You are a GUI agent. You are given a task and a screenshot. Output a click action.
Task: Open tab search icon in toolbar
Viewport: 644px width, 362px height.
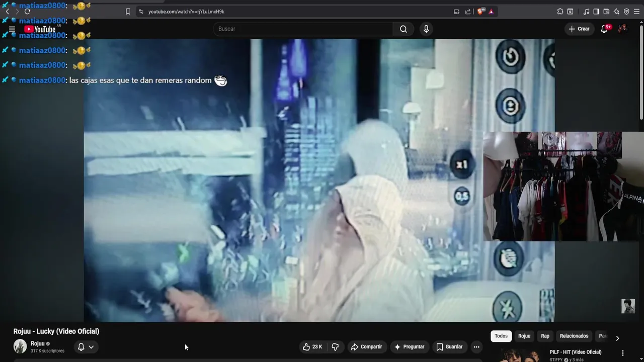pos(570,12)
